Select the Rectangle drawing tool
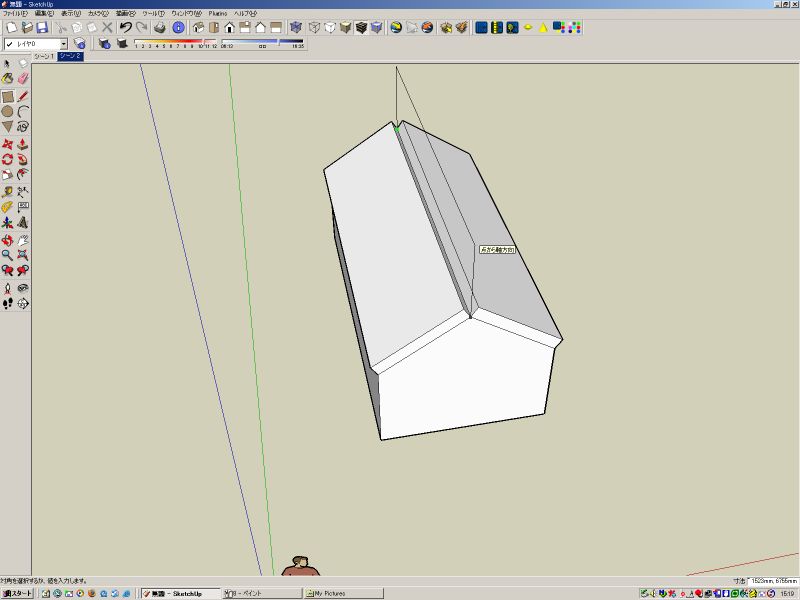The image size is (800, 600). coord(7,95)
